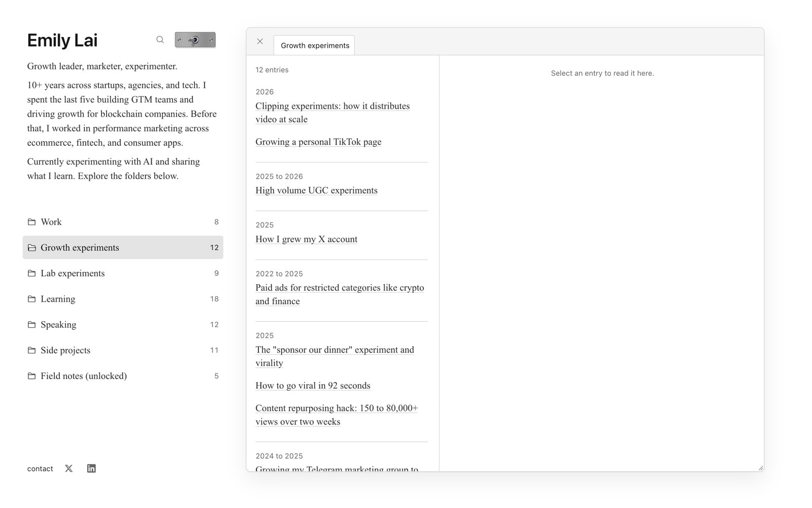
Task: Open High volume UGC experiments entry
Action: (316, 190)
